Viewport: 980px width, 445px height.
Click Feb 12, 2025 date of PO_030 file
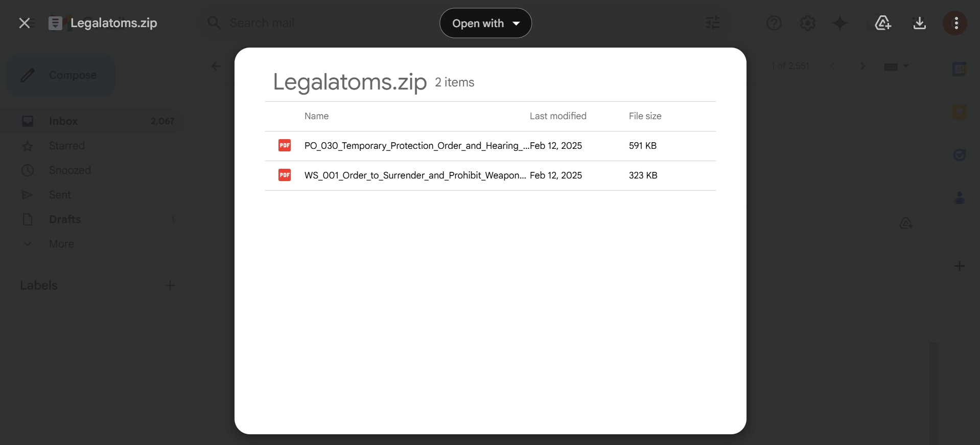[x=556, y=146]
